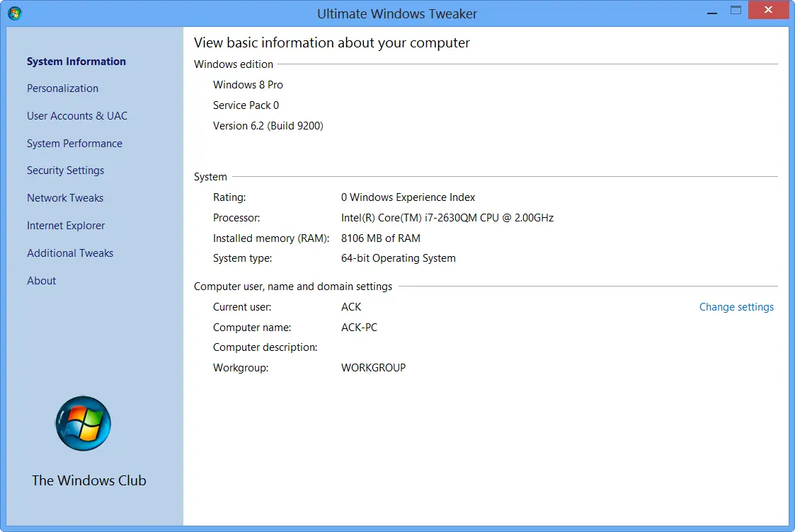This screenshot has height=532, width=795.
Task: Click the 64-bit Operating System value
Action: coord(398,258)
